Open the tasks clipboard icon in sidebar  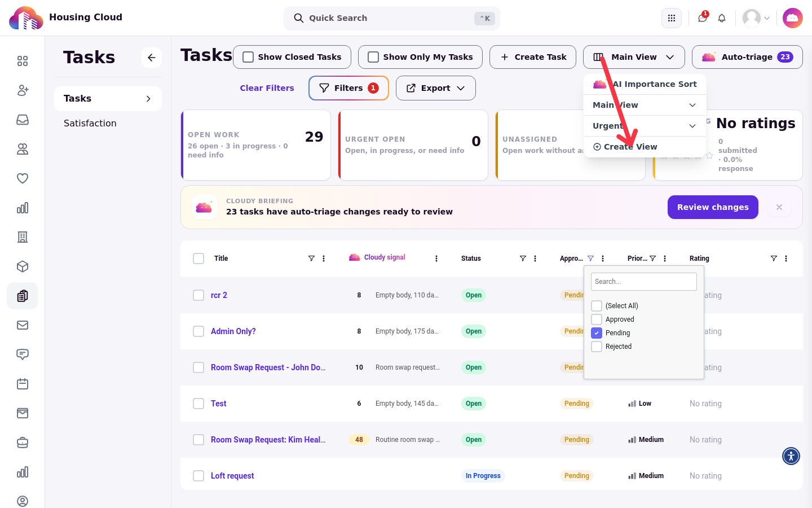(x=23, y=296)
